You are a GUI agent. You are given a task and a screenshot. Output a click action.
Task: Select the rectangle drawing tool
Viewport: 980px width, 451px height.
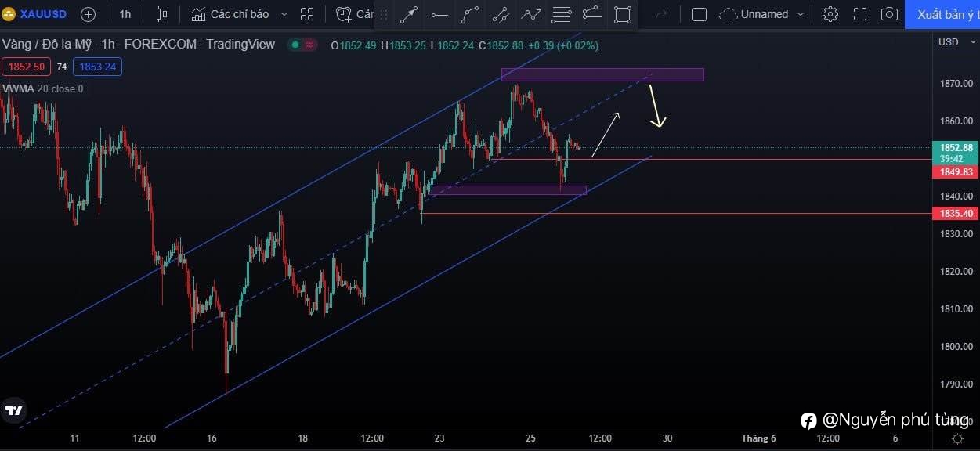point(623,14)
